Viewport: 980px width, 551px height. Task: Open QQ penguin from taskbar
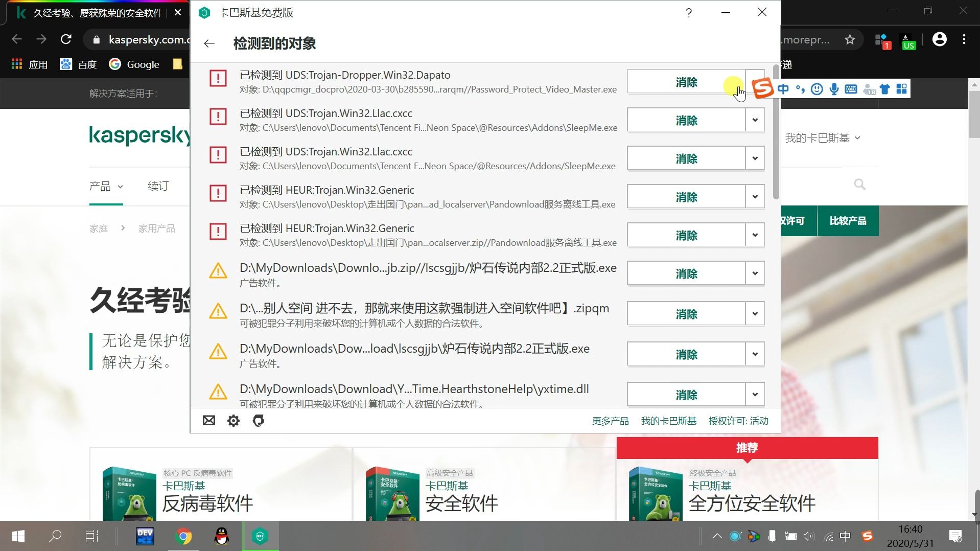click(222, 536)
